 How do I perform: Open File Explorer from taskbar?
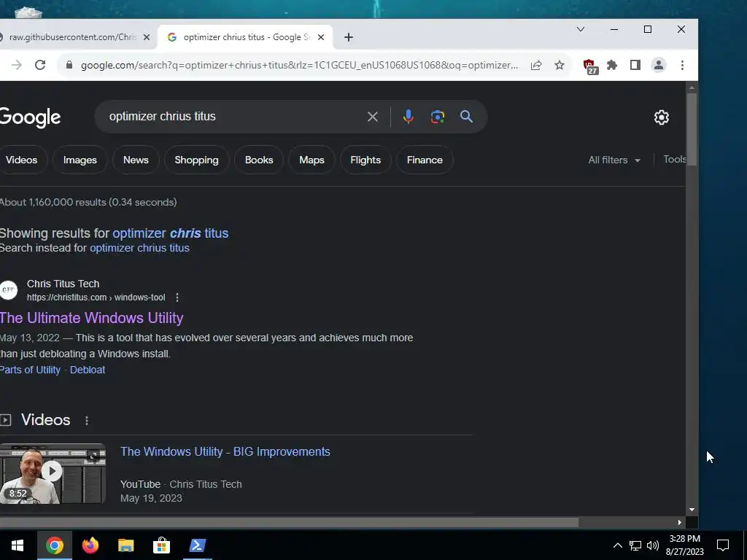point(125,545)
